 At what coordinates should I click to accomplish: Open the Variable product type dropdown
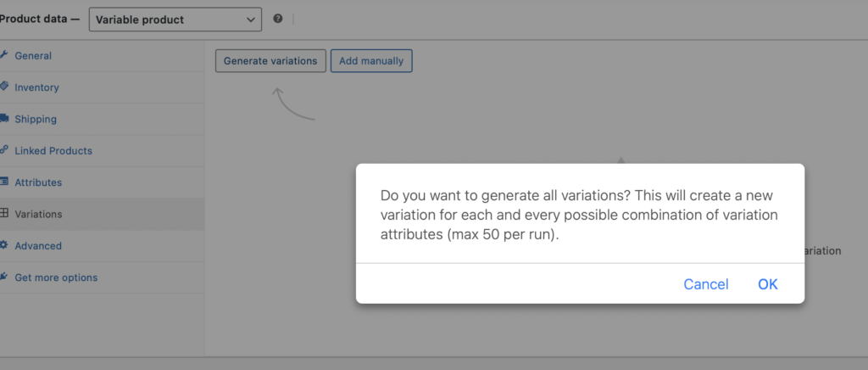(x=175, y=19)
